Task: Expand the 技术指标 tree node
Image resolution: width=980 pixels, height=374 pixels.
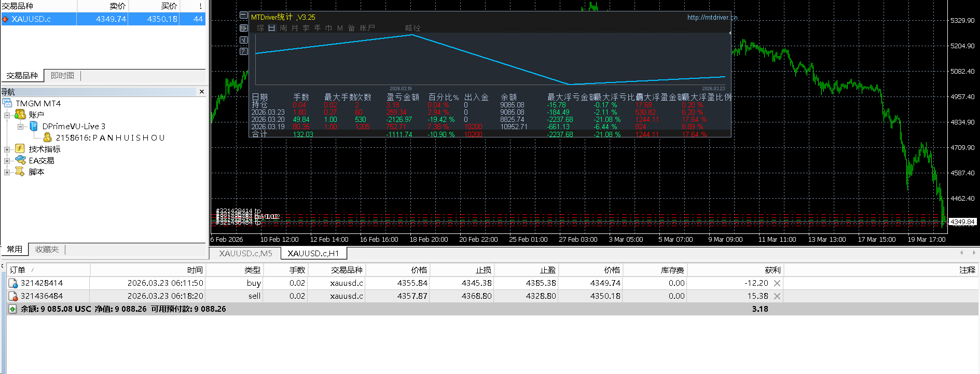Action: [7, 149]
